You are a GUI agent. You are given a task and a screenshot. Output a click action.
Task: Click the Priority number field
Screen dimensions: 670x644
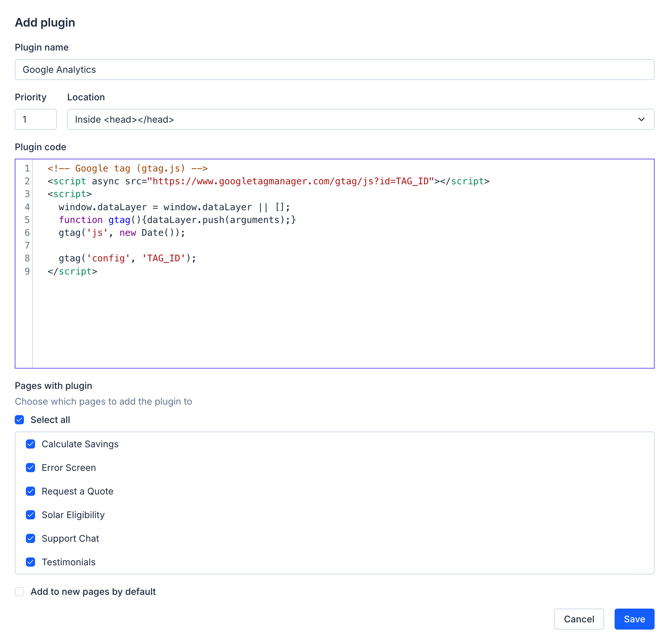tap(35, 119)
